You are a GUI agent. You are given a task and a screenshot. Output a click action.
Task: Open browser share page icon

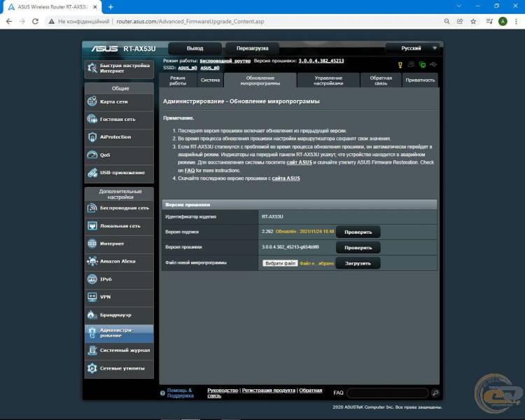coord(460,22)
